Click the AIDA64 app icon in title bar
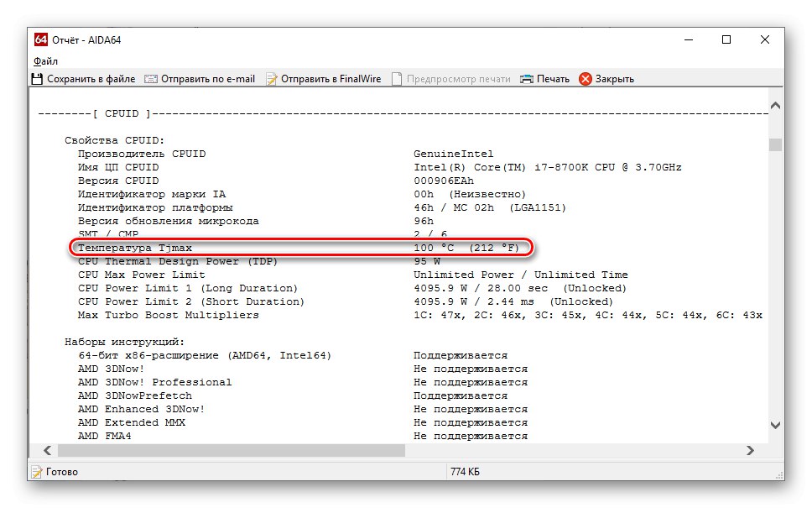Viewport: 812px width, 508px height. click(x=41, y=40)
